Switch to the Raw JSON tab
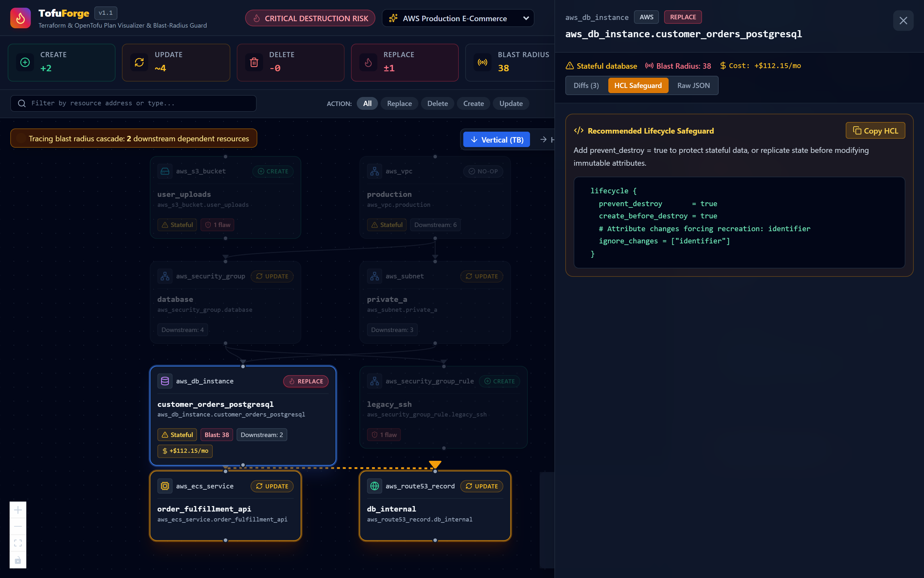 693,85
